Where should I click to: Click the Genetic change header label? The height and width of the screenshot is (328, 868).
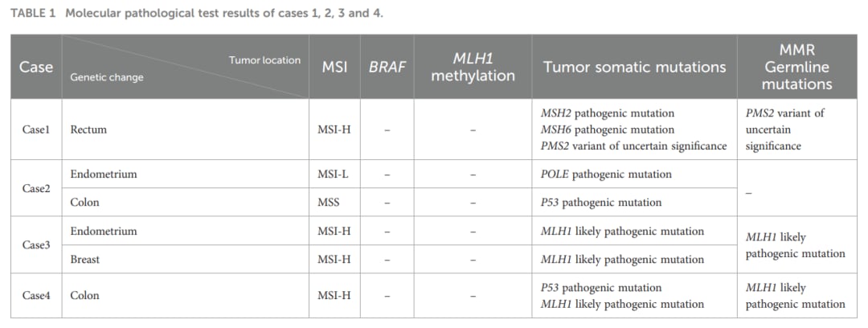(106, 77)
